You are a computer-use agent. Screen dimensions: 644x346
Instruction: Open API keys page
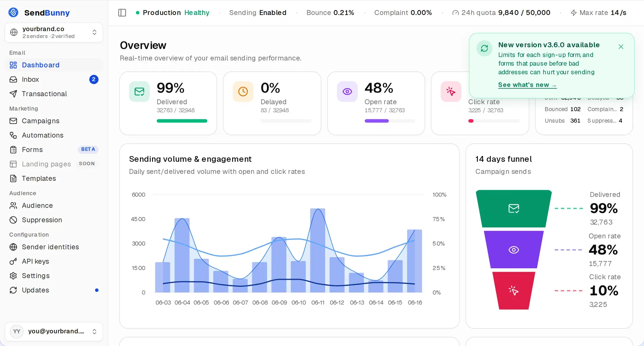pyautogui.click(x=54, y=262)
